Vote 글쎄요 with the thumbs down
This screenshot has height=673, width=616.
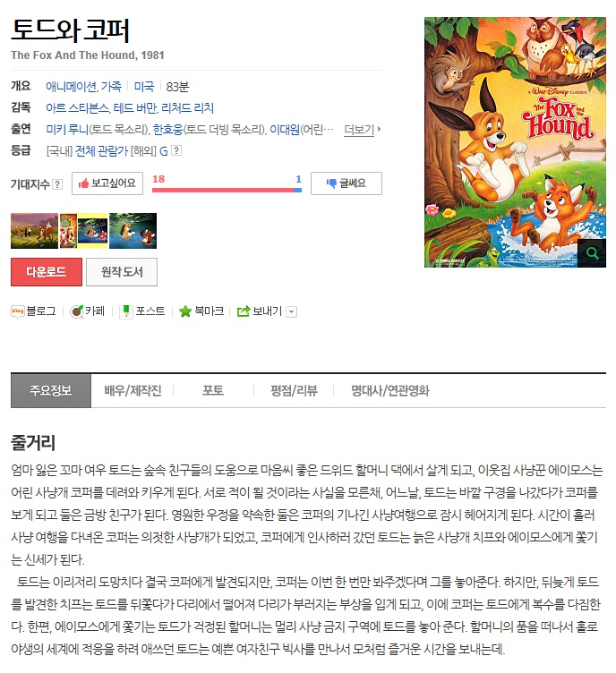[x=346, y=183]
